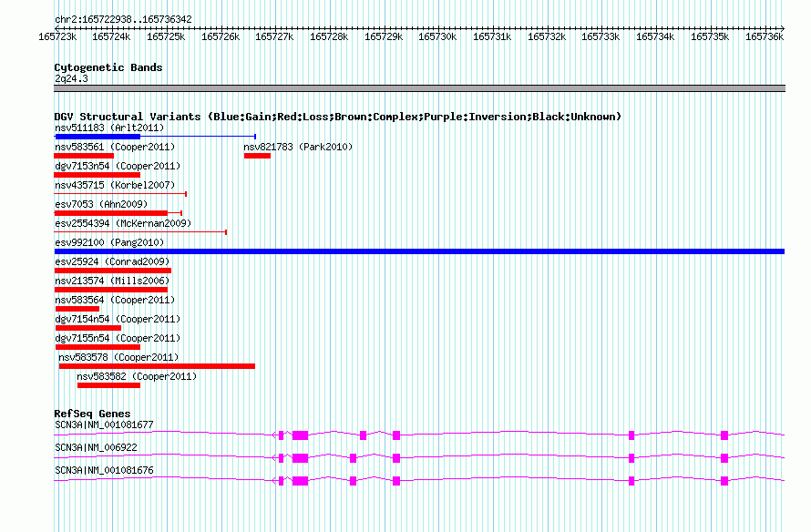Open SCN3A|NM_006922 transcript label
The height and width of the screenshot is (532, 811).
coord(96,447)
